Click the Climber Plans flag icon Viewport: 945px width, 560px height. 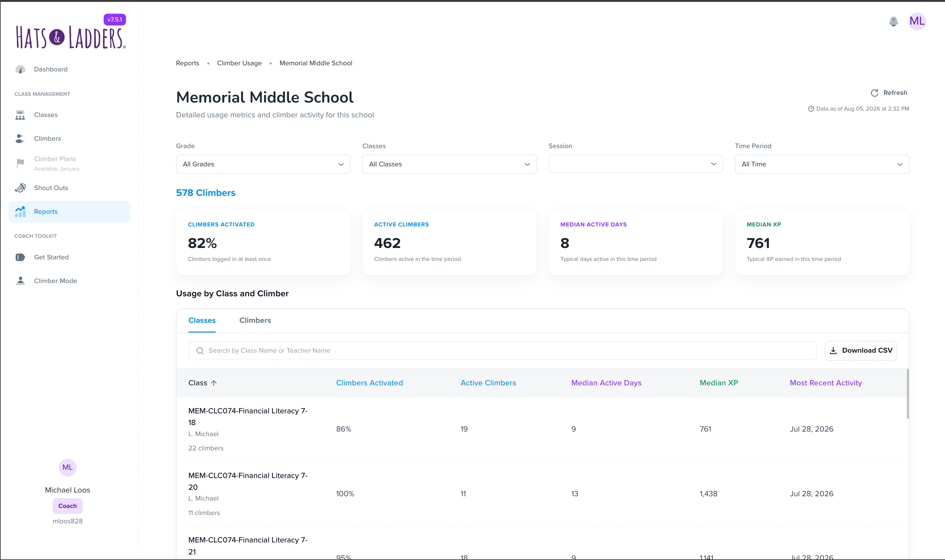(20, 163)
